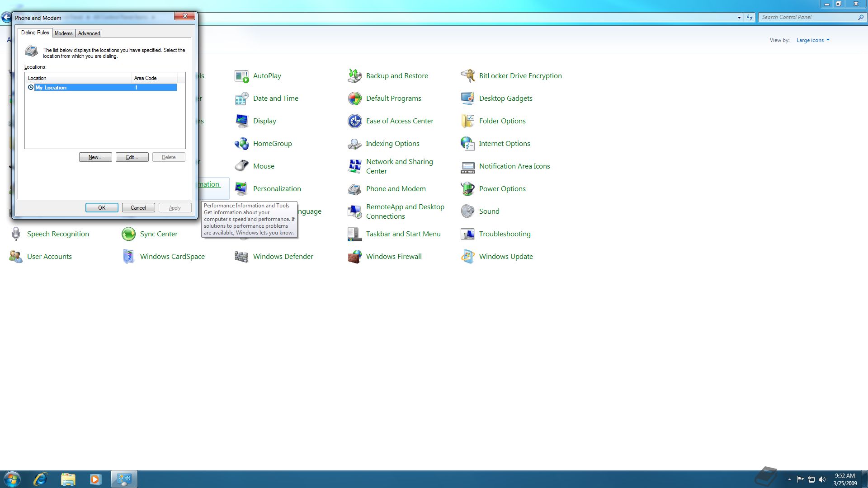Click the Windows Firewall link text
The width and height of the screenshot is (868, 488).
point(394,257)
